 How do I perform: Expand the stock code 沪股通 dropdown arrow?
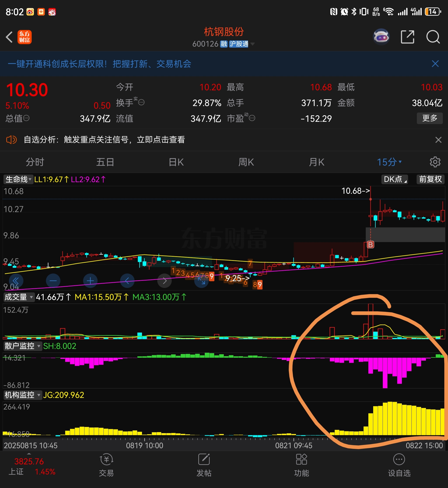coord(252,44)
